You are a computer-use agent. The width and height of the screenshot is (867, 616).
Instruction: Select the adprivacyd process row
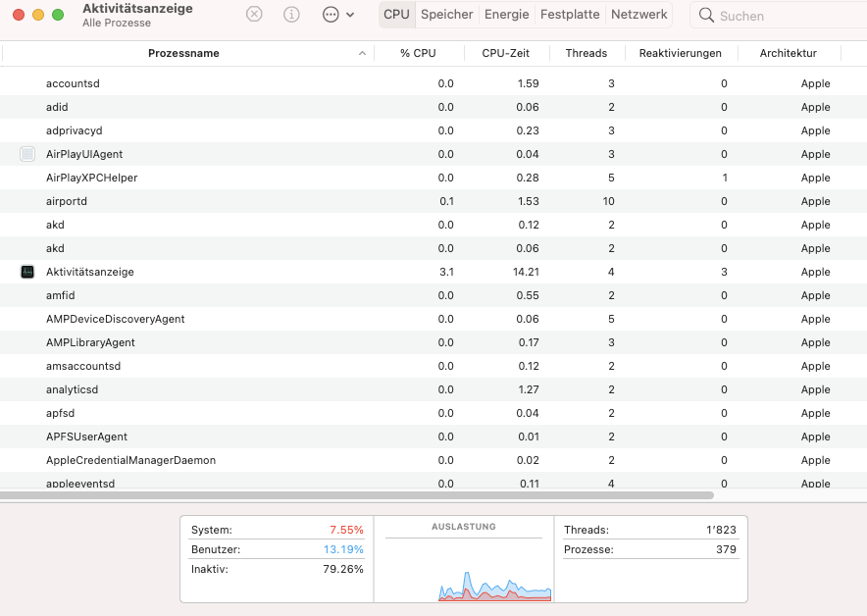[433, 130]
